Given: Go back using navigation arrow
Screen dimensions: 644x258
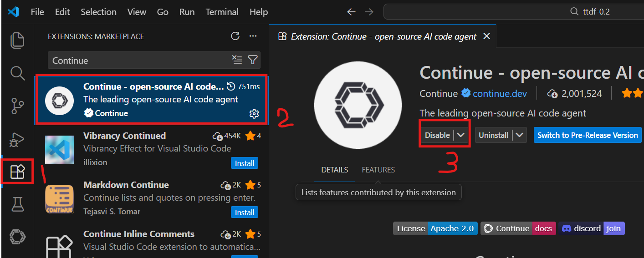Looking at the screenshot, I should tap(351, 12).
